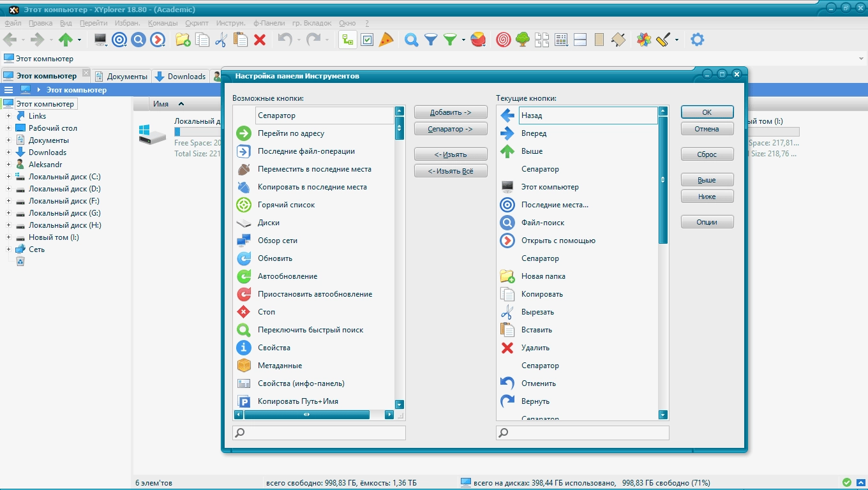
Task: Click the broom toolbar icon
Action: coord(663,40)
